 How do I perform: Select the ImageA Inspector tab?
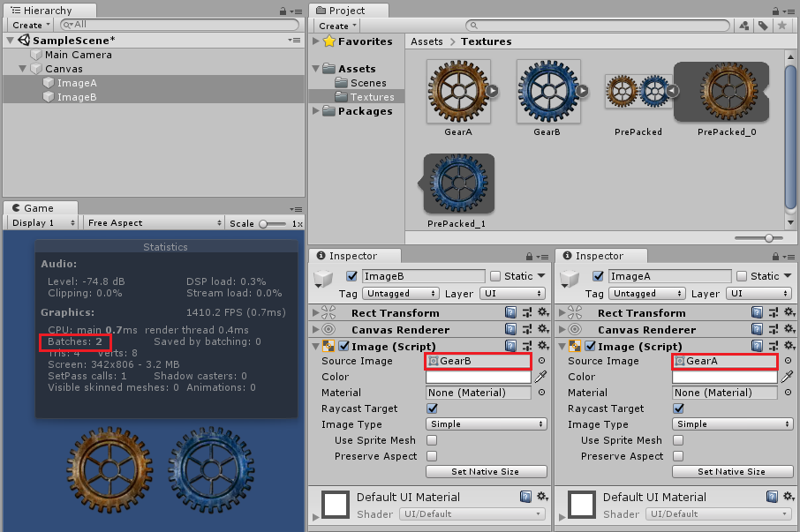600,256
